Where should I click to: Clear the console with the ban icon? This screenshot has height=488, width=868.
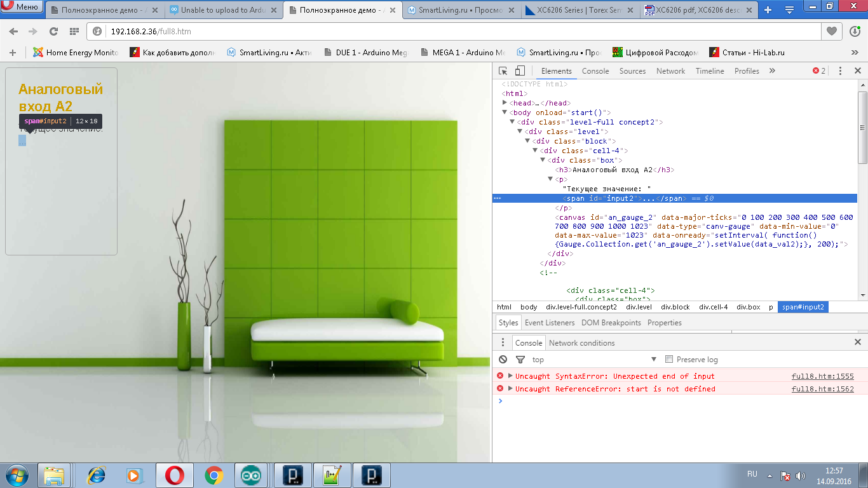coord(503,360)
